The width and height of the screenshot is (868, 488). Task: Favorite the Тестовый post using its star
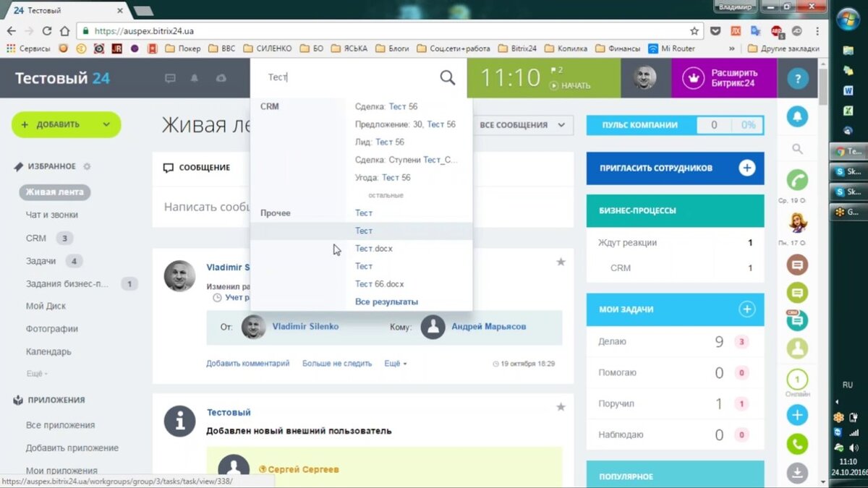click(561, 407)
